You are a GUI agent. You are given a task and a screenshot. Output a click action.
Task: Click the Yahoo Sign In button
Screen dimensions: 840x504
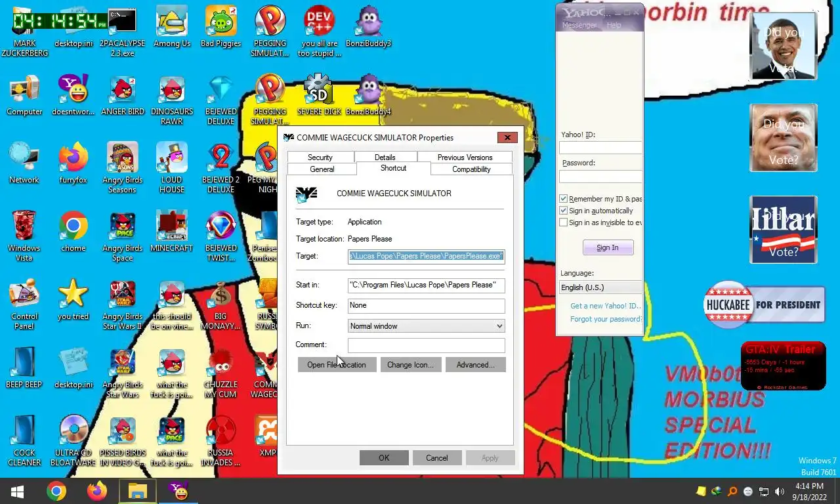(x=608, y=247)
